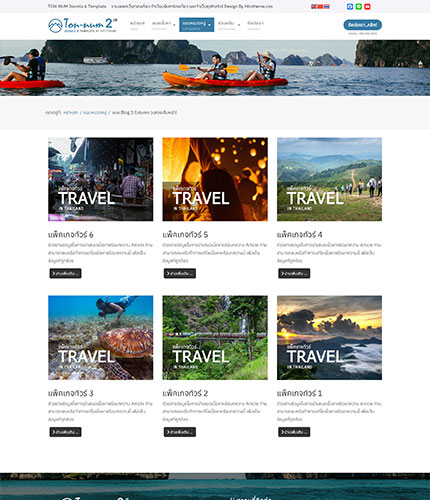The image size is (430, 500).
Task: Switch language with the Thai flag
Action: (x=327, y=6)
